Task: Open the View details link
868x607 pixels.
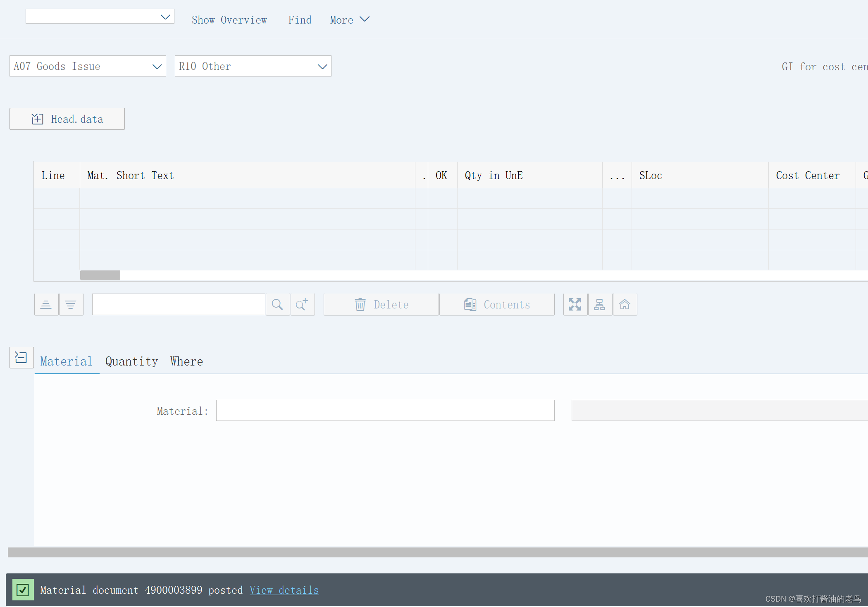Action: 284,590
